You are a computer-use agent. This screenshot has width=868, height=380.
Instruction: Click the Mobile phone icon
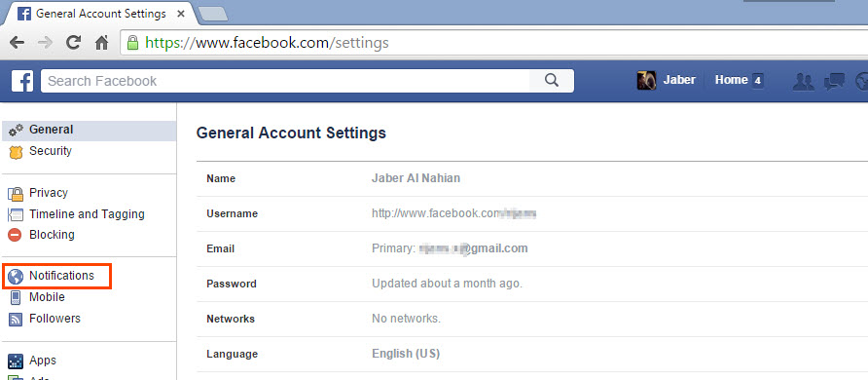coord(16,297)
